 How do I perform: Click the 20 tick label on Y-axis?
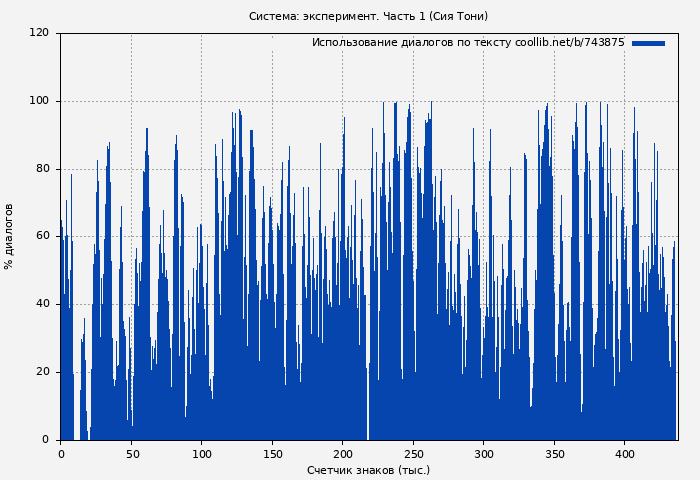pyautogui.click(x=42, y=372)
